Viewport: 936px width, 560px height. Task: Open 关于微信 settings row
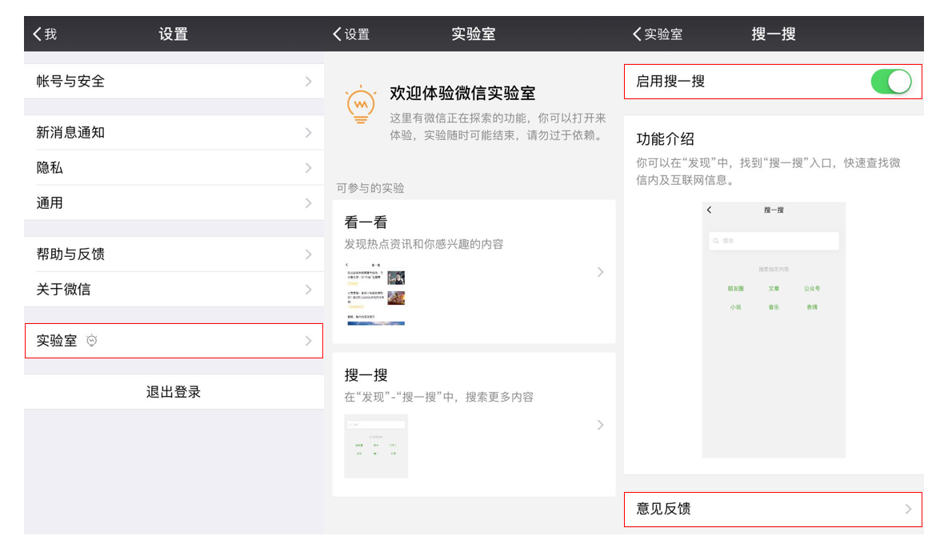(174, 290)
